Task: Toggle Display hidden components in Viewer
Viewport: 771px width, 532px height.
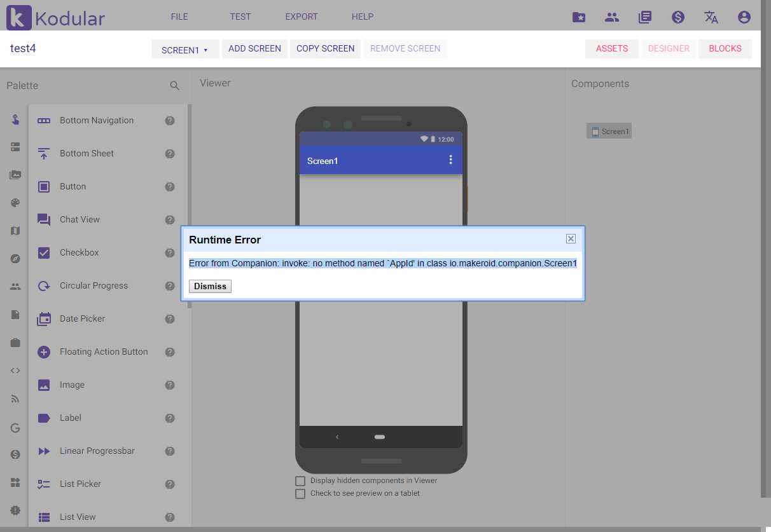Action: [300, 481]
